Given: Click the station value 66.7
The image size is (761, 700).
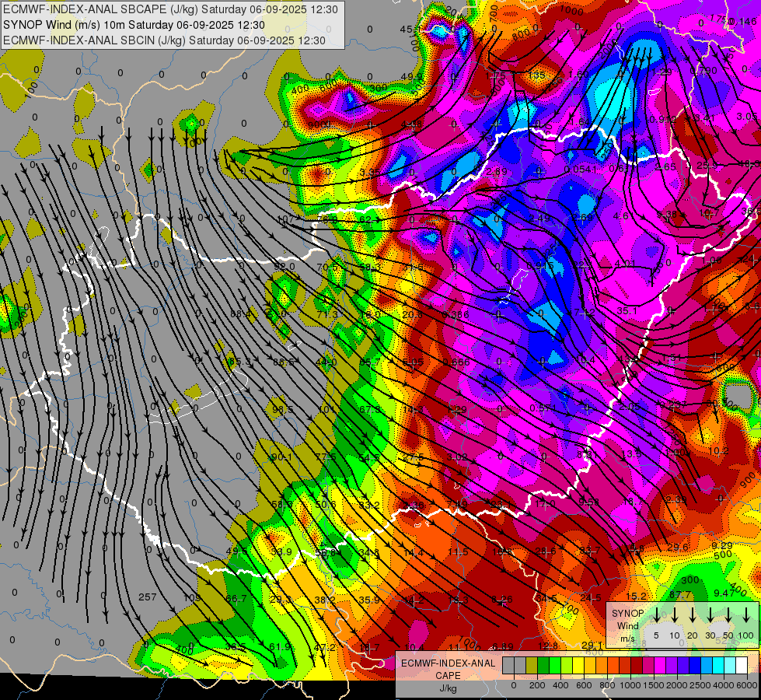Looking at the screenshot, I should 236,598.
